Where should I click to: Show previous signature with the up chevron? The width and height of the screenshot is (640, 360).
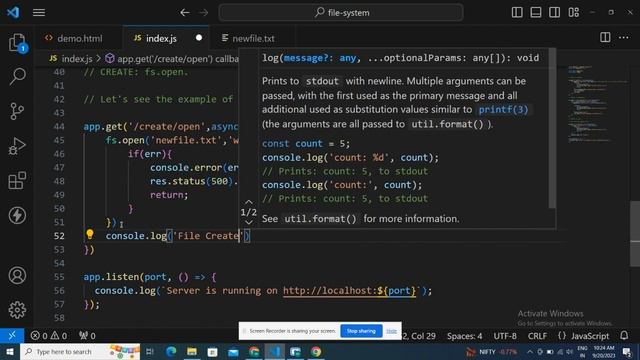point(249,202)
